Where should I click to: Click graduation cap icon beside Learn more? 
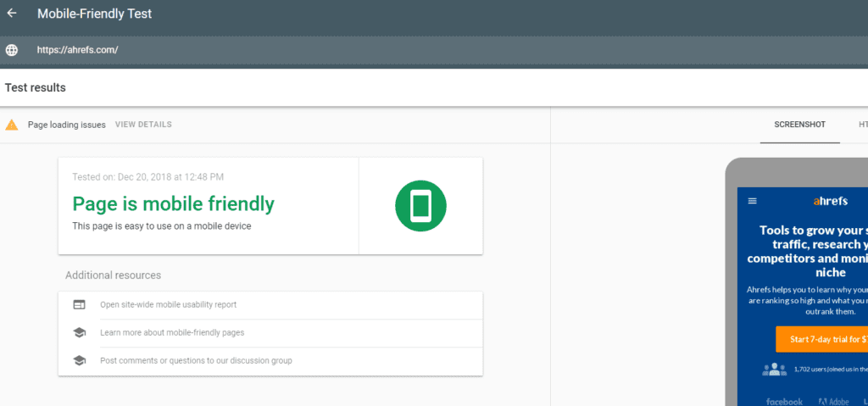point(79,333)
